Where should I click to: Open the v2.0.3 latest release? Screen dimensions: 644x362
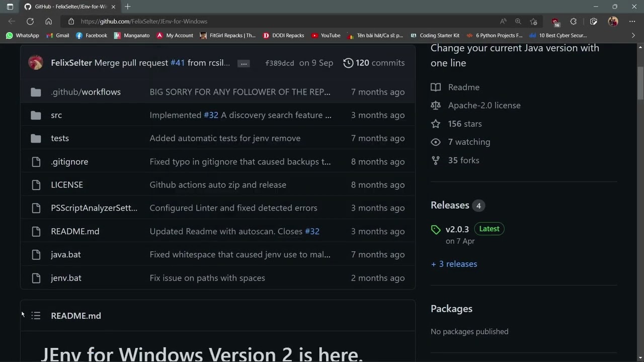click(457, 229)
